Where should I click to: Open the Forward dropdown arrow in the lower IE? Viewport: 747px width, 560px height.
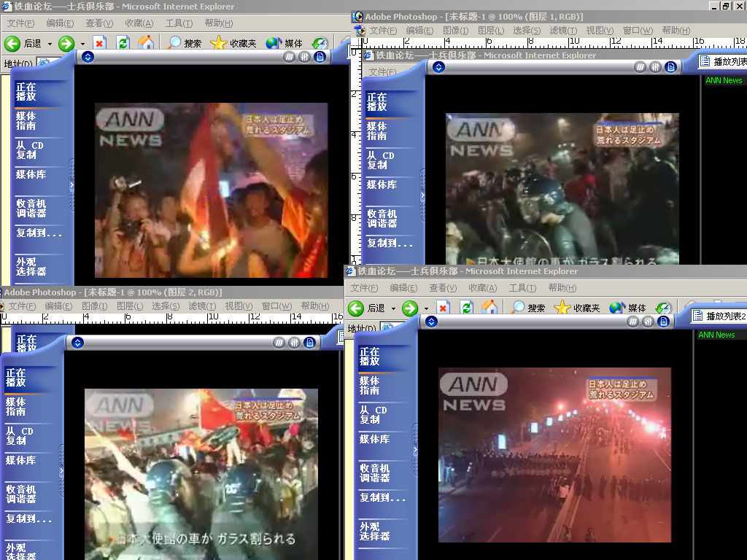426,308
